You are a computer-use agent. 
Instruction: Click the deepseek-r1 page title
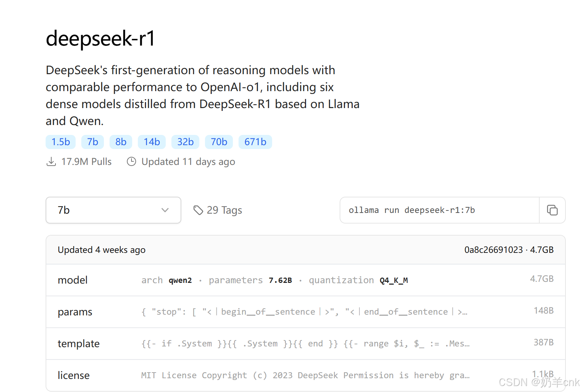tap(101, 38)
